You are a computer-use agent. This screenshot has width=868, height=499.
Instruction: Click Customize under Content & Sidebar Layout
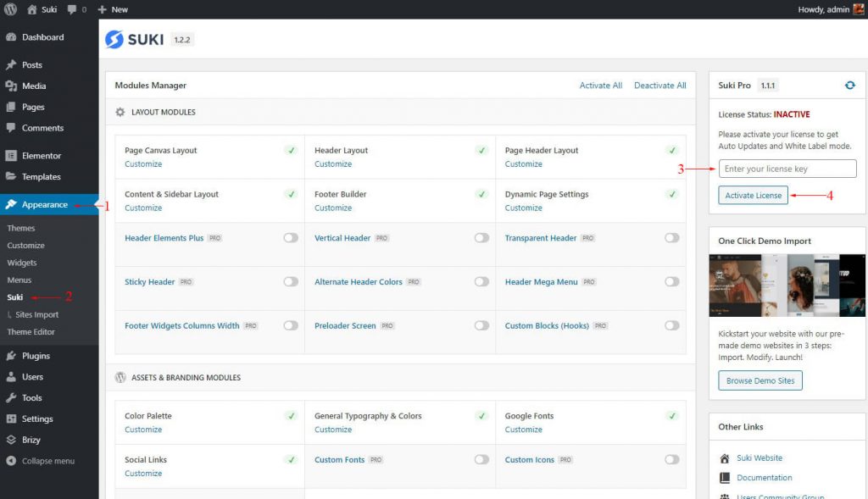click(143, 208)
